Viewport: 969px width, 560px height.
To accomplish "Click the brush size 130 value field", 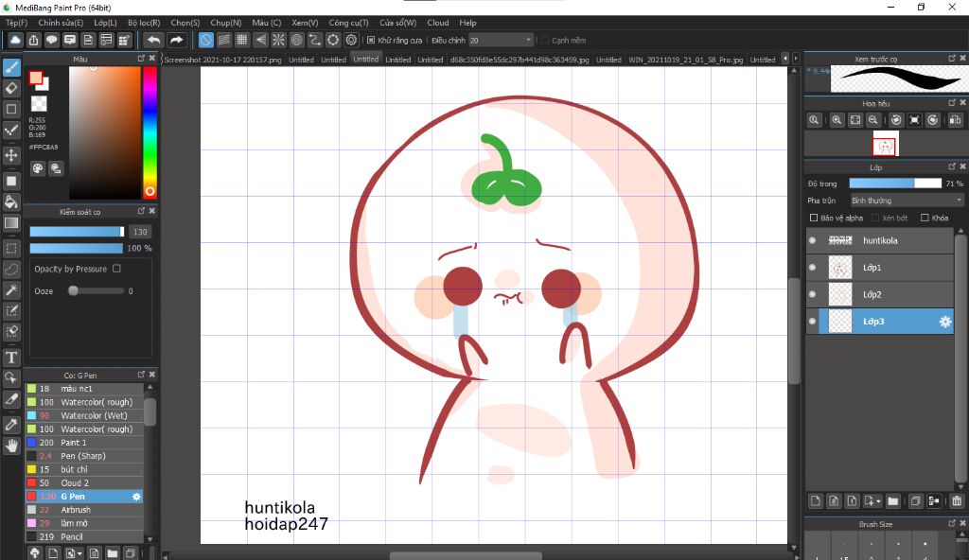I will point(140,232).
